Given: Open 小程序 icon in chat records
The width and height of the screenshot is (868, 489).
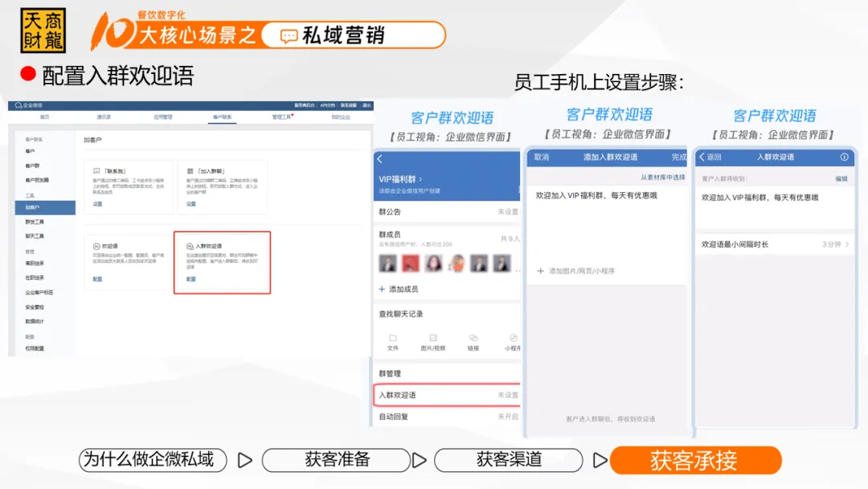Looking at the screenshot, I should [x=513, y=338].
